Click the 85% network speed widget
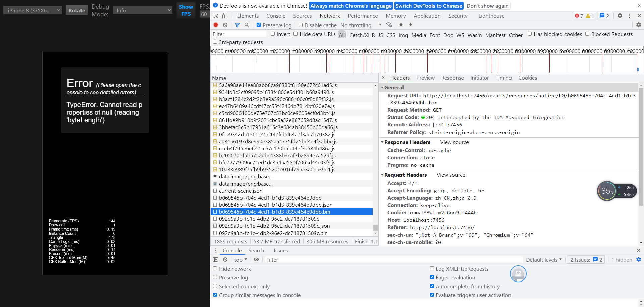The width and height of the screenshot is (644, 307). click(x=616, y=191)
